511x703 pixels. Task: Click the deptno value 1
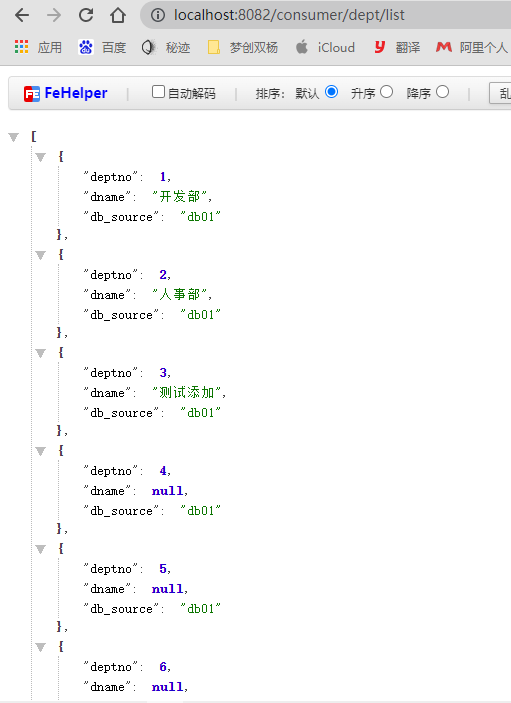[x=163, y=177]
